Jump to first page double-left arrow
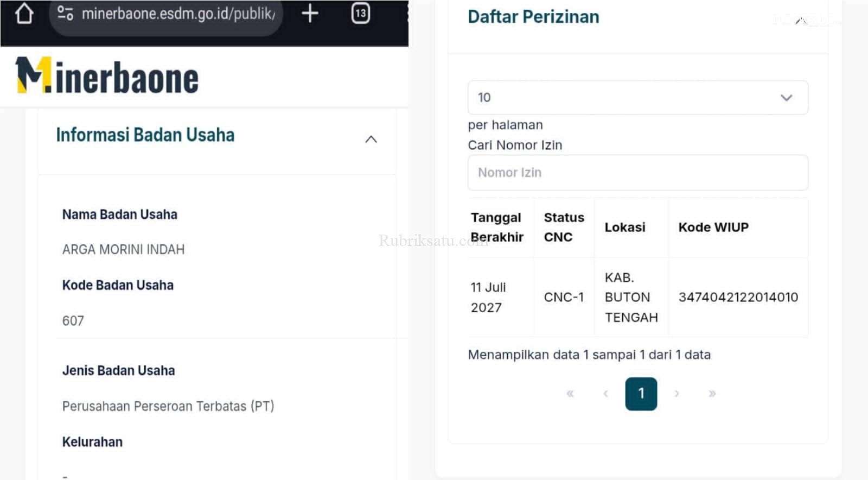Image resolution: width=868 pixels, height=480 pixels. click(x=570, y=394)
